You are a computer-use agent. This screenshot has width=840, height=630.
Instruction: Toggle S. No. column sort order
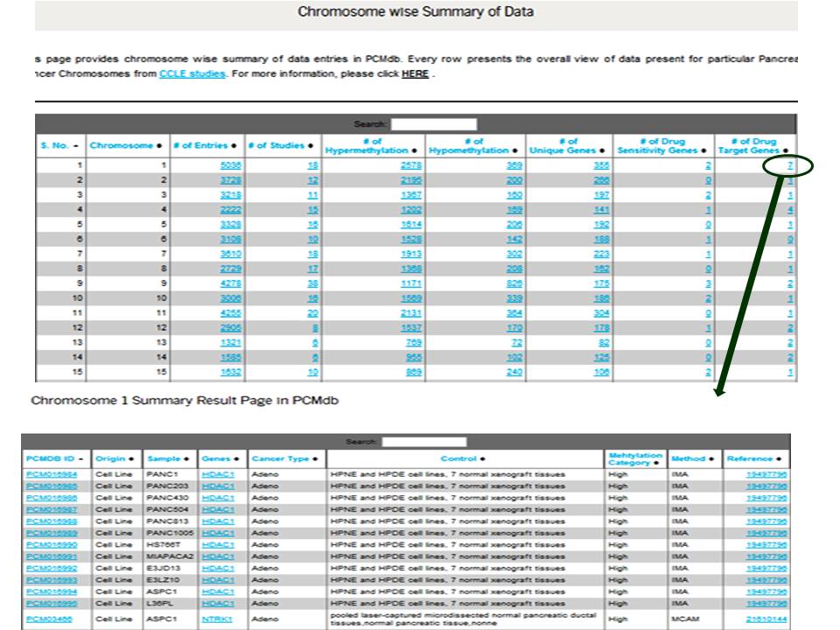[x=59, y=145]
